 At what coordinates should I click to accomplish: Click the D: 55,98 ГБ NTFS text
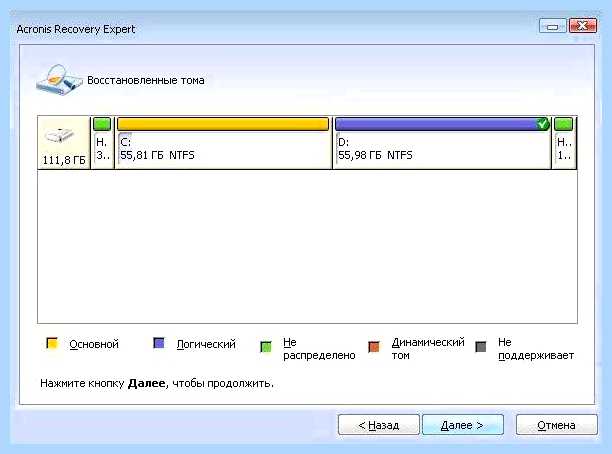pos(375,149)
